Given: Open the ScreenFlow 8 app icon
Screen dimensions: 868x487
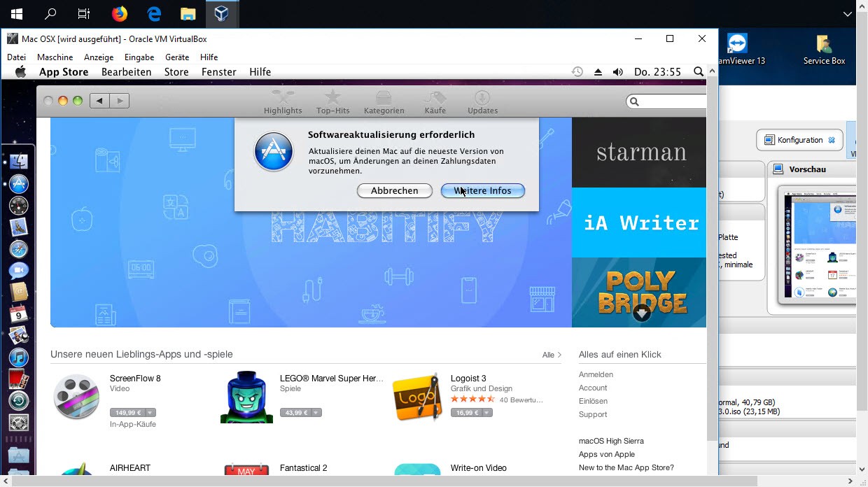Looking at the screenshot, I should (x=76, y=397).
